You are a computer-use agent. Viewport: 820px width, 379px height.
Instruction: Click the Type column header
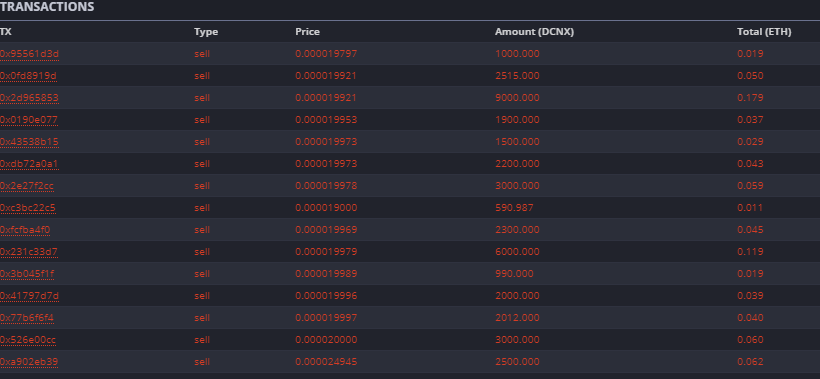206,32
